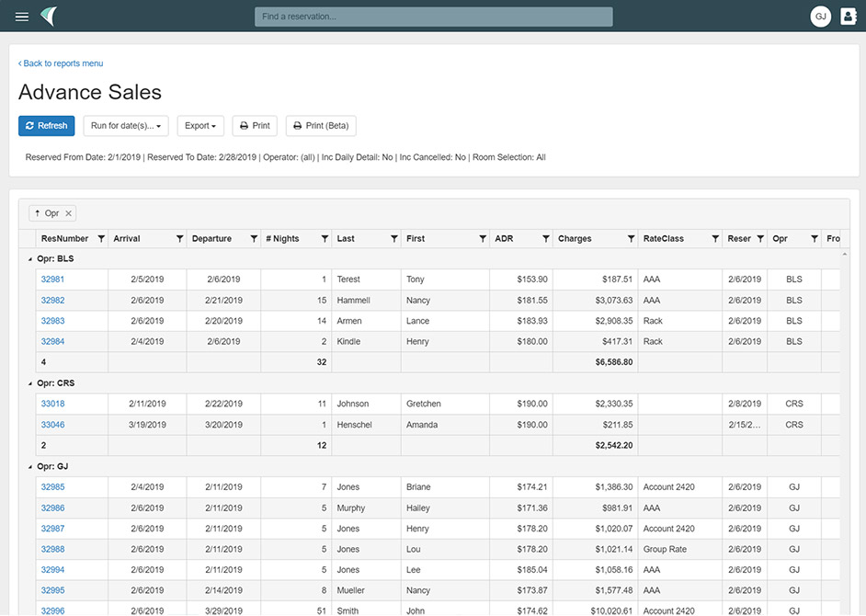866x616 pixels.
Task: Click the $1,386.30 charges cell
Action: 596,487
